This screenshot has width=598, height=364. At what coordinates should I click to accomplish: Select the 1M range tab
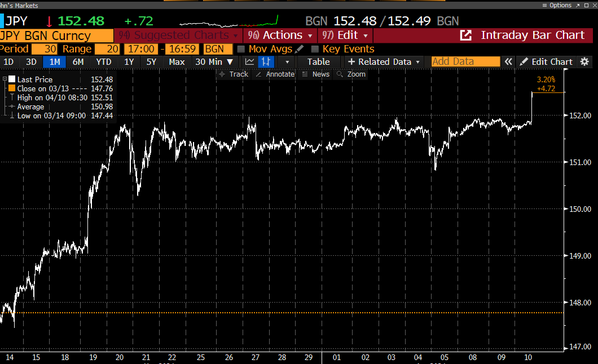55,61
